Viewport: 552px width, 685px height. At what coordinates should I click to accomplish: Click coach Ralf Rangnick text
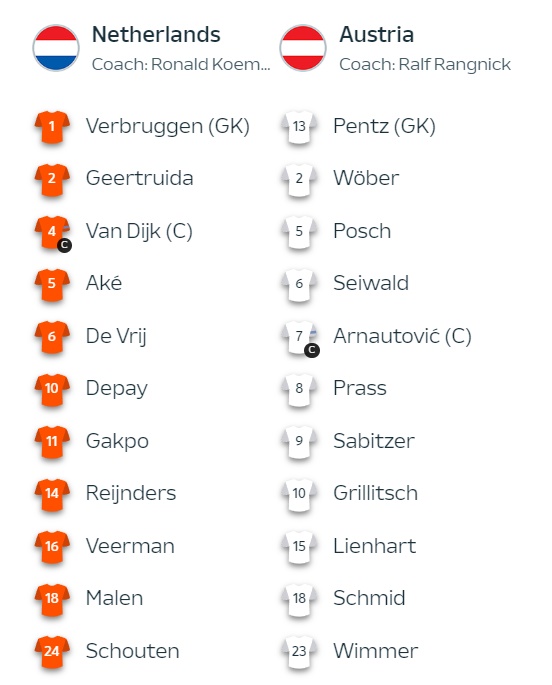coord(425,64)
